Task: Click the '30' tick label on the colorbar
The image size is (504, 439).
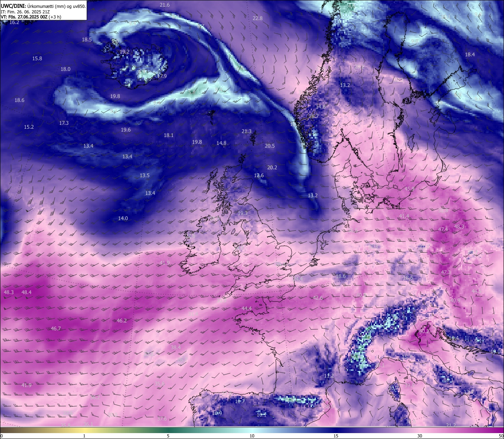Action: pos(420,436)
